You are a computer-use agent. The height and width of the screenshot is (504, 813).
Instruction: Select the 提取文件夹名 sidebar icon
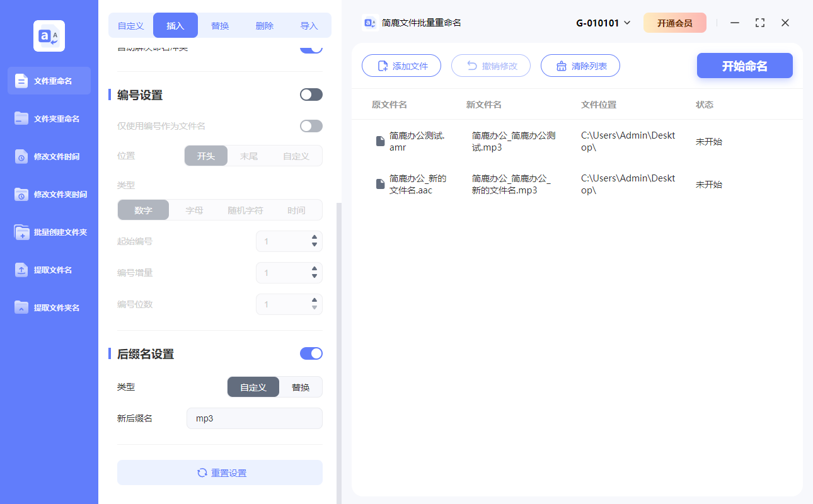21,308
